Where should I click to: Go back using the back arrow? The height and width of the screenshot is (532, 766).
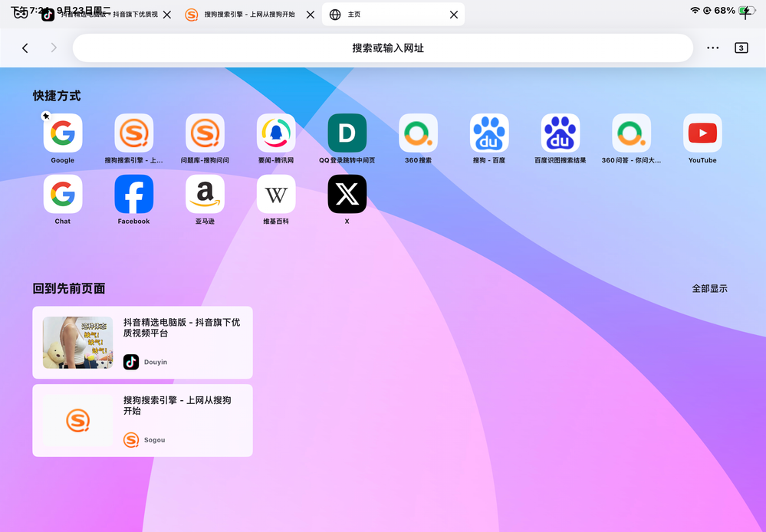(25, 48)
